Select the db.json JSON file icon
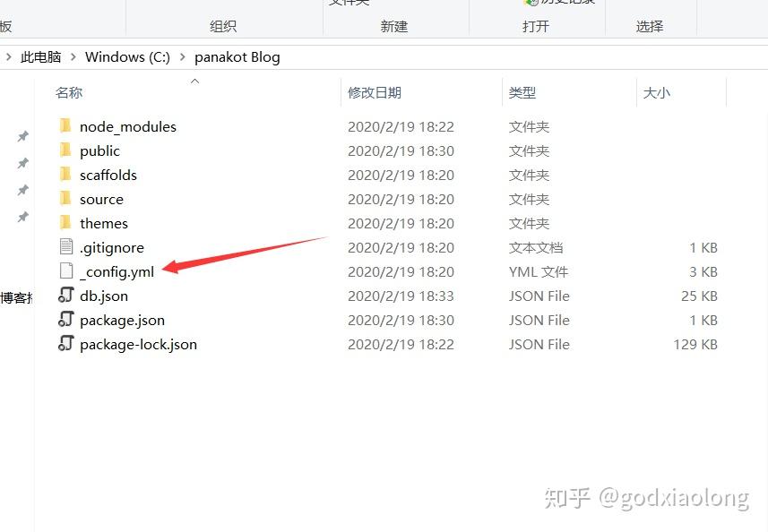This screenshot has height=532, width=768. click(65, 296)
